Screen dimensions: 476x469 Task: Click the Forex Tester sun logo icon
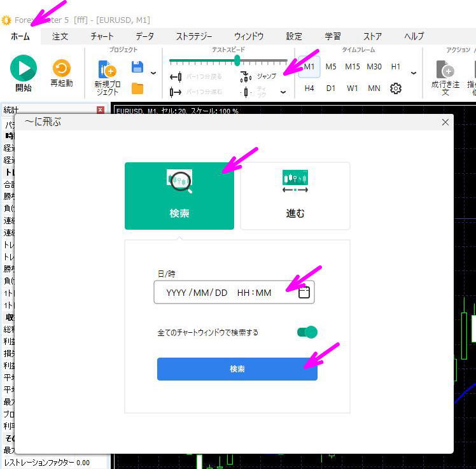6,20
